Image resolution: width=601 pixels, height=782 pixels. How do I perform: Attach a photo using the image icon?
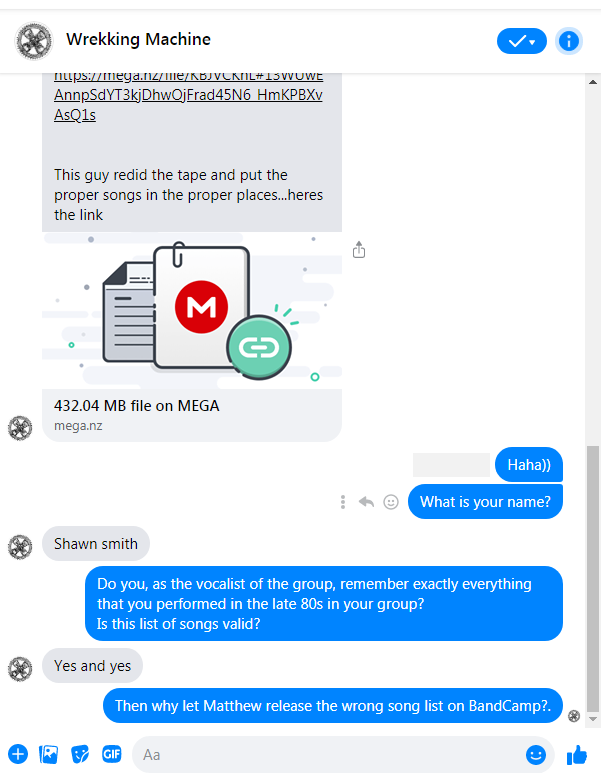[x=49, y=754]
